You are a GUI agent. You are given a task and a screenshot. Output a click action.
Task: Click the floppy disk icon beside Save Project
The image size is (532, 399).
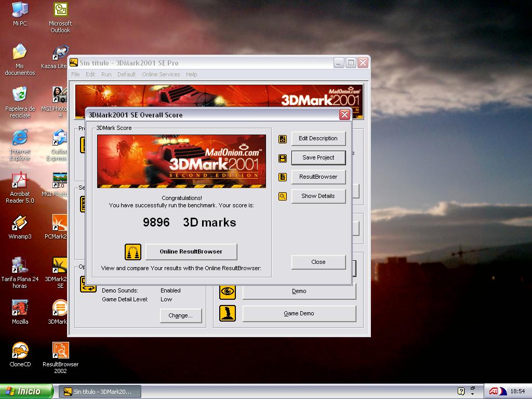pos(283,158)
